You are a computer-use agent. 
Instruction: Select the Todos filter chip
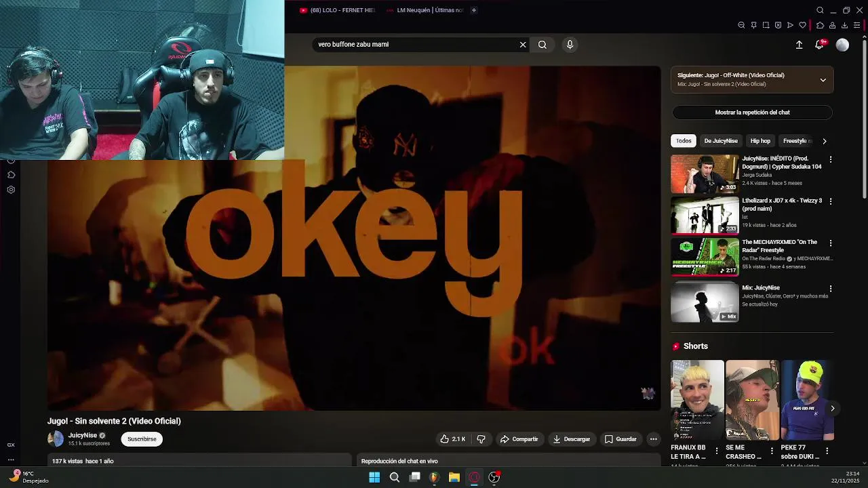coord(684,141)
